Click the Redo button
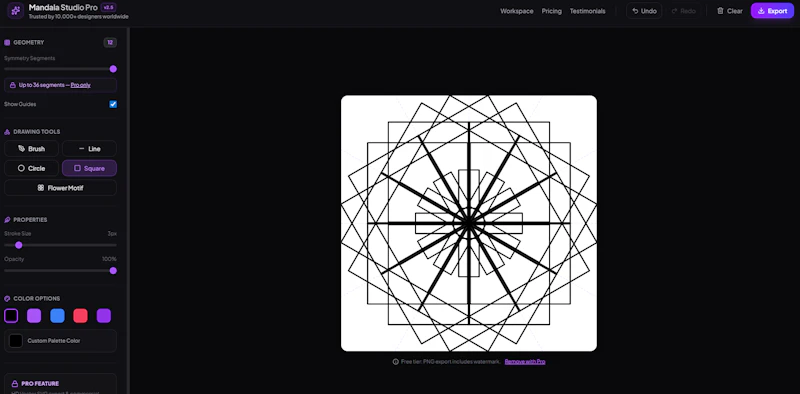The image size is (800, 394). 683,11
